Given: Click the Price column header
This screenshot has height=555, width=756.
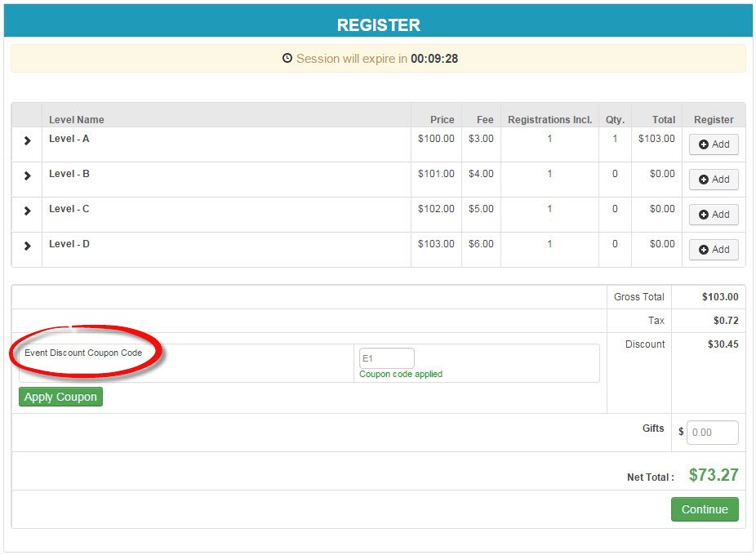Looking at the screenshot, I should (x=442, y=120).
